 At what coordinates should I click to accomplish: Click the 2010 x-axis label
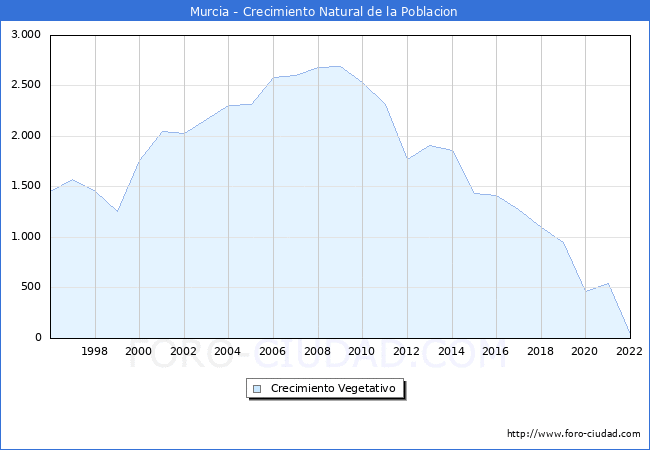coord(361,351)
